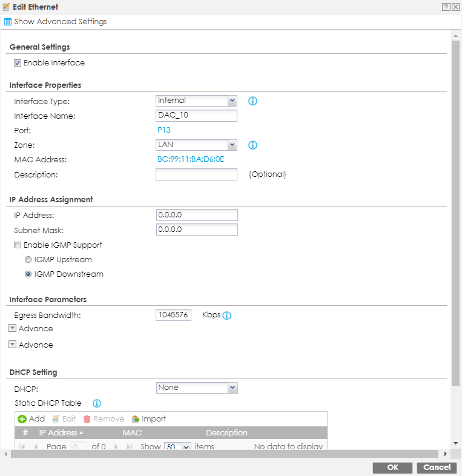Viewport: 462px width, 476px height.
Task: Click the Static DHCP Table info icon
Action: (96, 403)
